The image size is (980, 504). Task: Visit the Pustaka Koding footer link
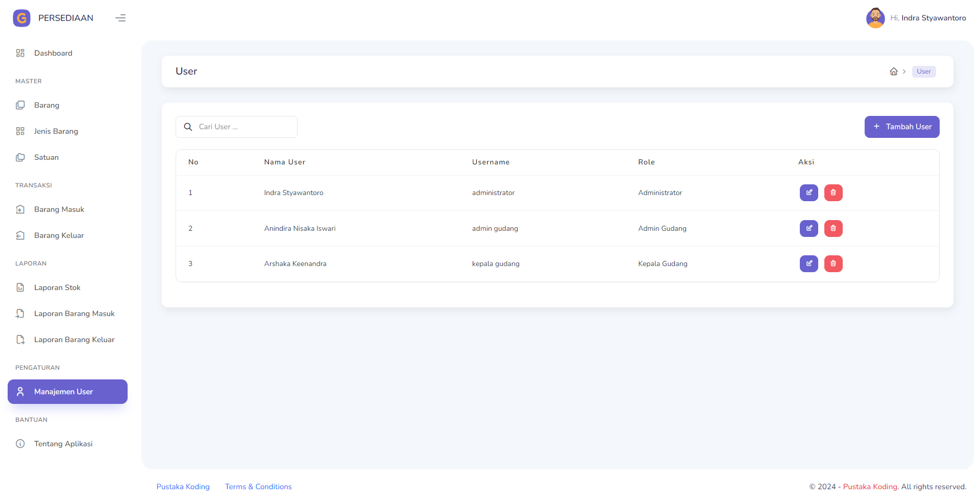183,487
